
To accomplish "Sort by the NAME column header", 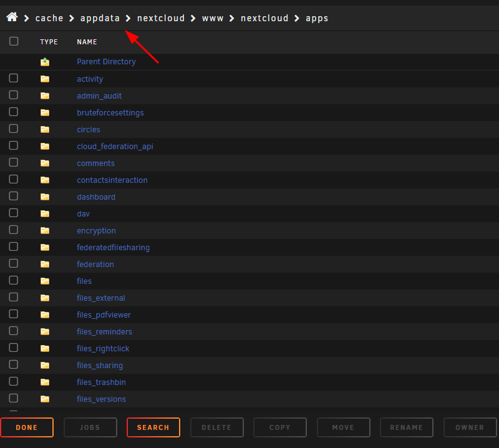I will click(x=87, y=42).
